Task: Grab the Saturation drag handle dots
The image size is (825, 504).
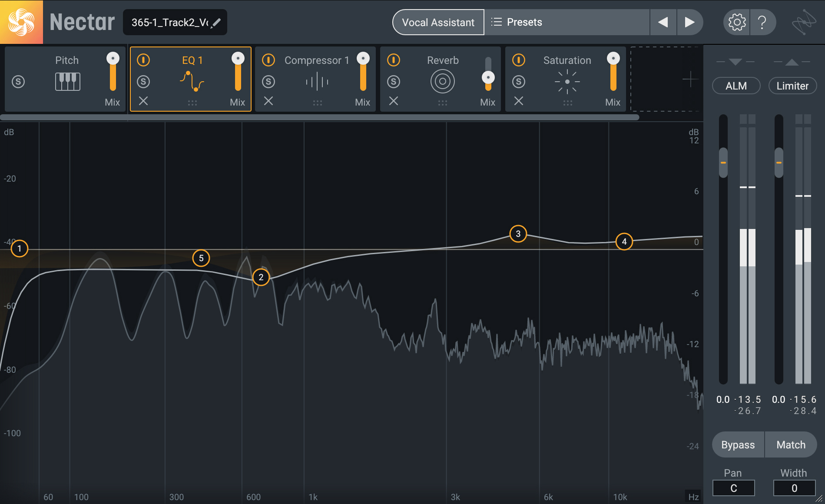Action: 568,103
